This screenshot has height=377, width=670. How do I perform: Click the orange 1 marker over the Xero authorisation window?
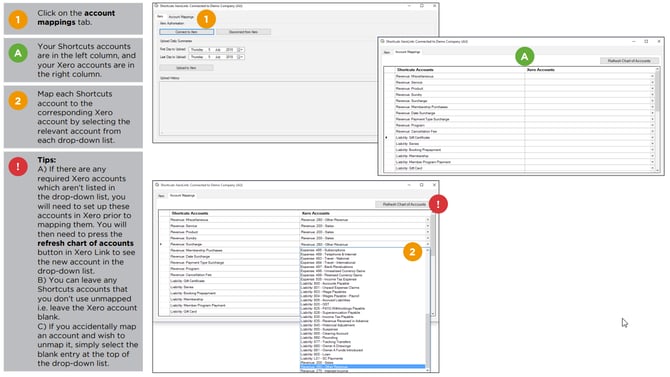pyautogui.click(x=206, y=19)
